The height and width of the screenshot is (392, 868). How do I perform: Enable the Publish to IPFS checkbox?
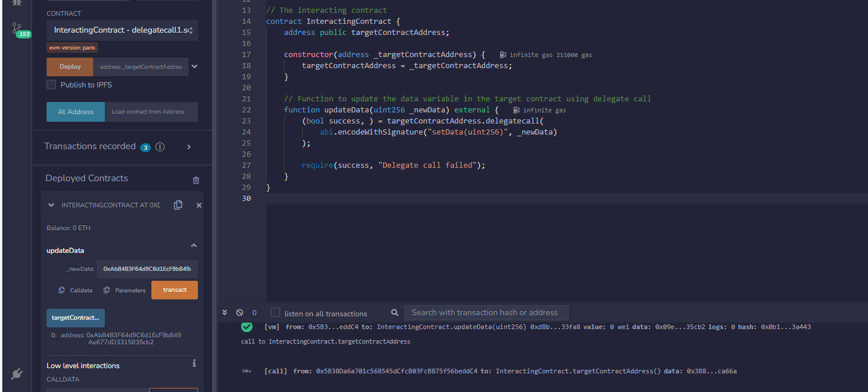click(51, 84)
